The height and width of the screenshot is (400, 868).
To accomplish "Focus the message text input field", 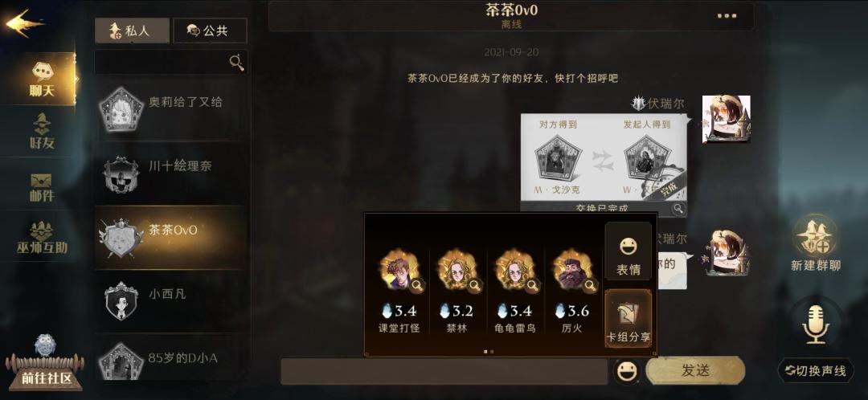I will pos(444,370).
